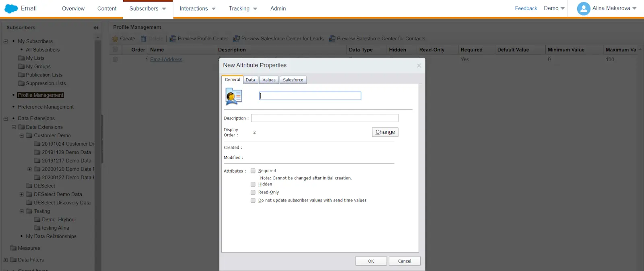The image size is (644, 271).
Task: Collapse the Subscribers side panel
Action: (x=96, y=28)
